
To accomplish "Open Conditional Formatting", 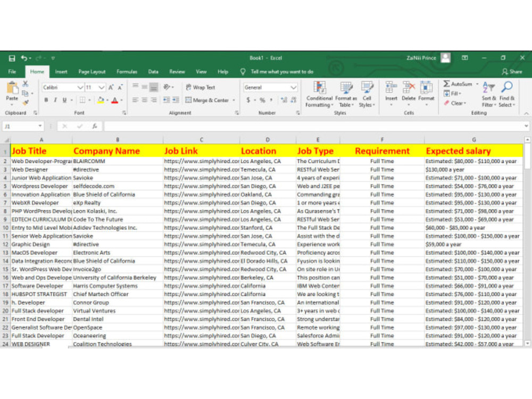I will [x=319, y=95].
